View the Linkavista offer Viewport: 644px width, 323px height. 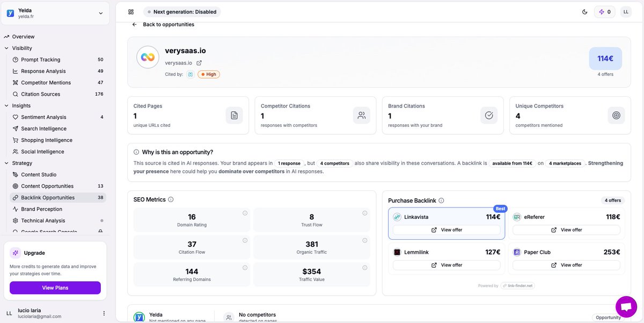tap(447, 230)
